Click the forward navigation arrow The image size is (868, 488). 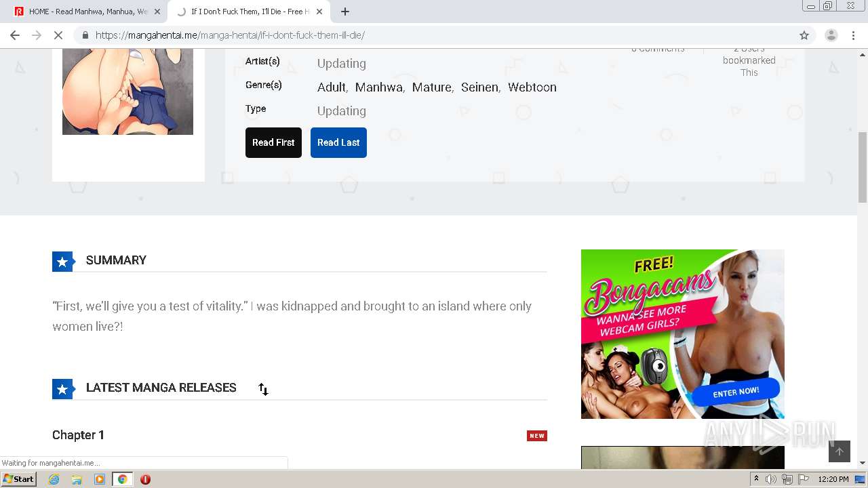tap(37, 35)
